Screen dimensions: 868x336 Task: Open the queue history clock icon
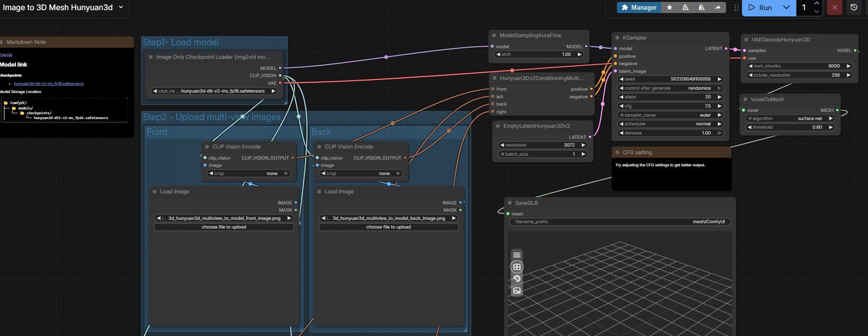(x=854, y=7)
